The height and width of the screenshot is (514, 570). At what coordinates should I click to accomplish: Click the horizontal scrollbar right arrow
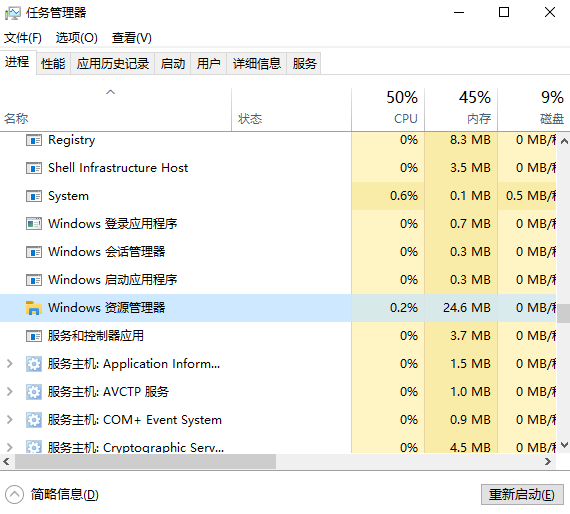click(548, 462)
